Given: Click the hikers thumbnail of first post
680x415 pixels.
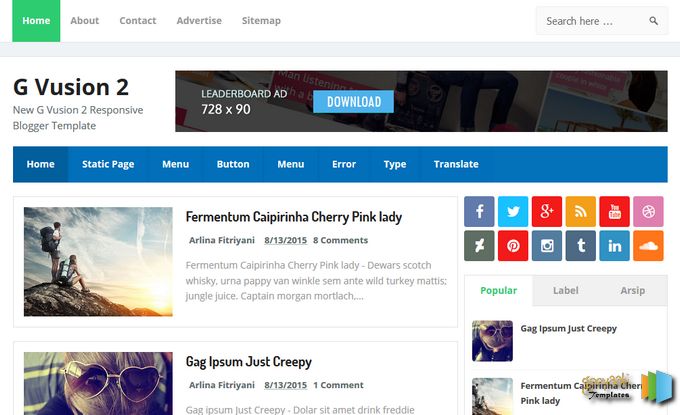Looking at the screenshot, I should (x=98, y=261).
